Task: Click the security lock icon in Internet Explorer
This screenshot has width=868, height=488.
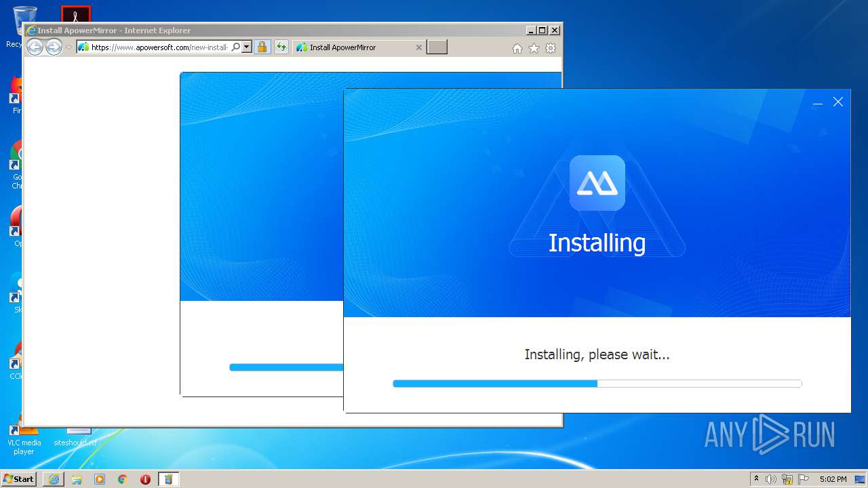Action: pos(262,47)
